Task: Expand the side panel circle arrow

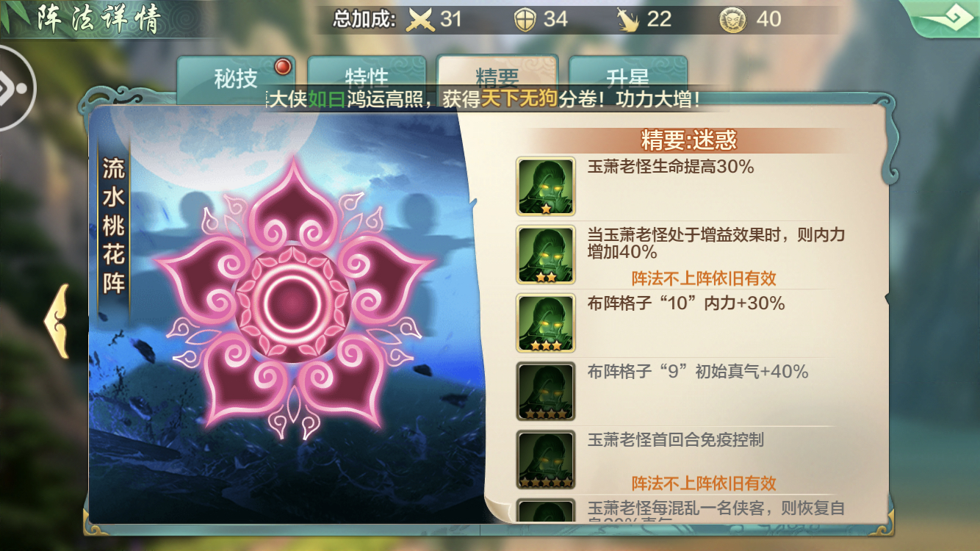Action: coord(15,89)
